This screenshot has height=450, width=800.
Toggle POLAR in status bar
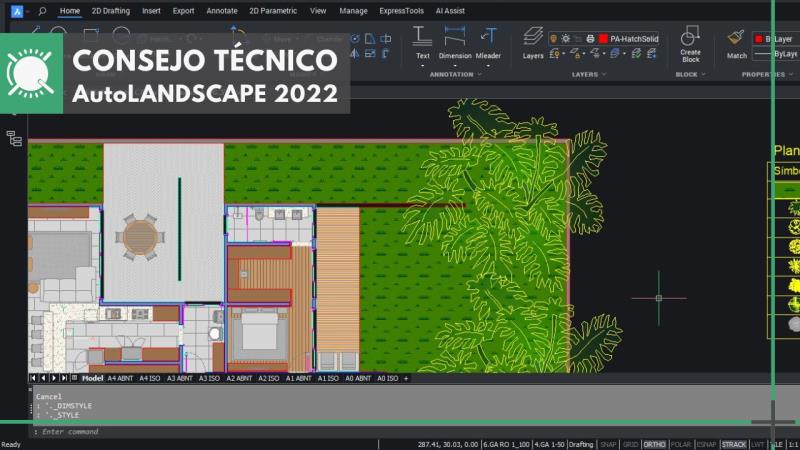point(681,444)
